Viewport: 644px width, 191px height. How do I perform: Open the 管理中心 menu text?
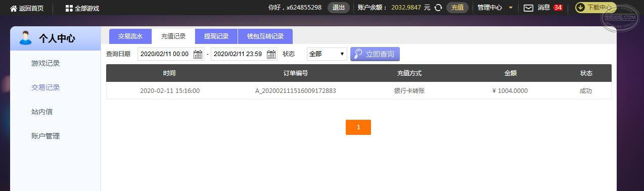coord(490,8)
